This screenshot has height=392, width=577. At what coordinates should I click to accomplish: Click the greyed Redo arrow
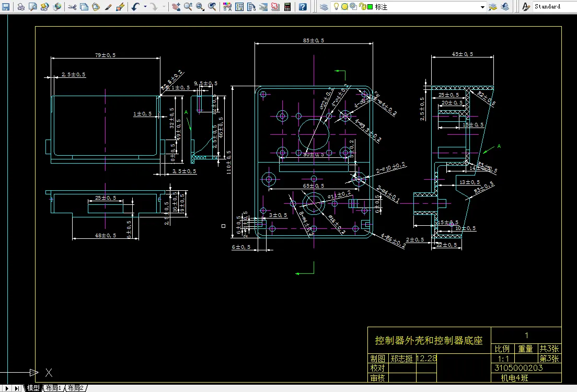click(154, 7)
